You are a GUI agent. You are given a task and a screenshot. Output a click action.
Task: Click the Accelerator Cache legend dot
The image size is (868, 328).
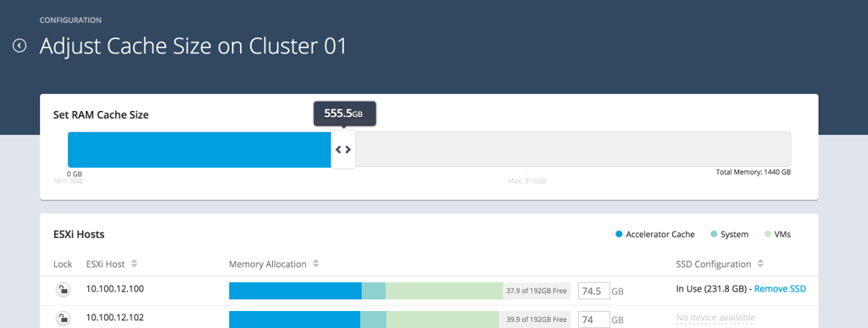[619, 235]
